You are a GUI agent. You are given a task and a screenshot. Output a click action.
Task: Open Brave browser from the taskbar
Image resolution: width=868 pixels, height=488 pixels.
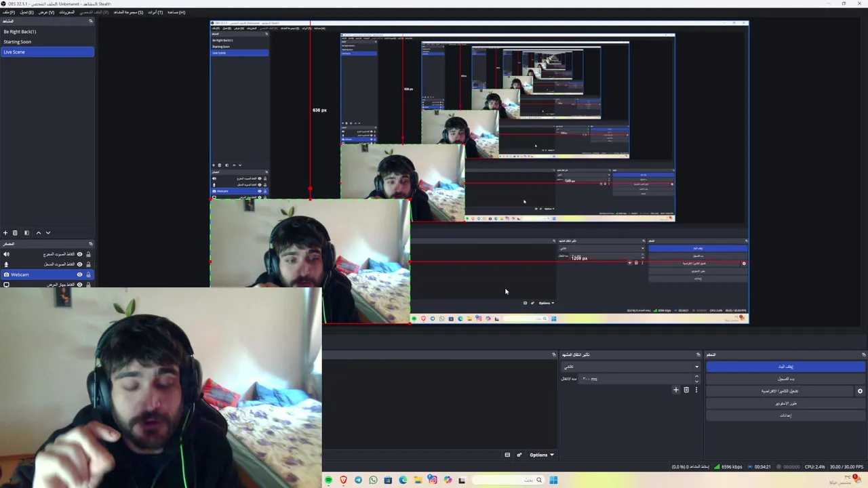coord(343,480)
